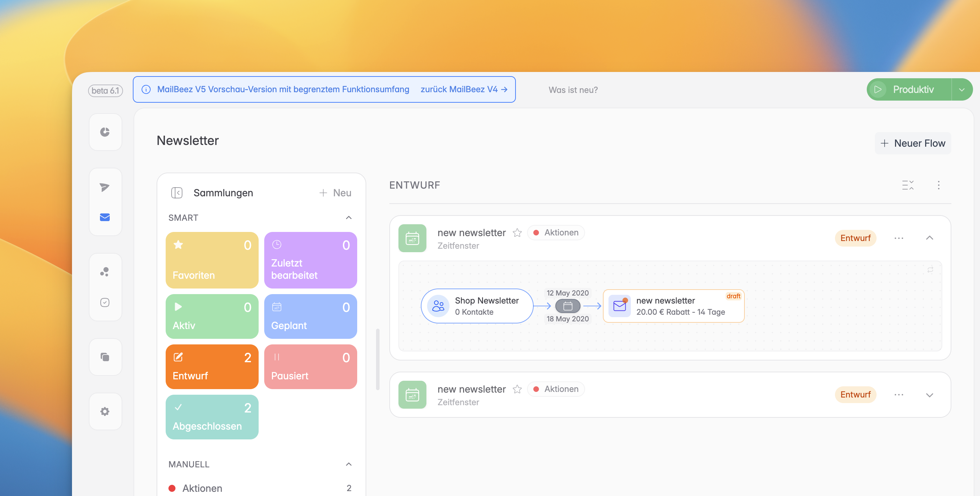Expand the second new newsletter flow
The width and height of the screenshot is (980, 496).
[x=929, y=395]
